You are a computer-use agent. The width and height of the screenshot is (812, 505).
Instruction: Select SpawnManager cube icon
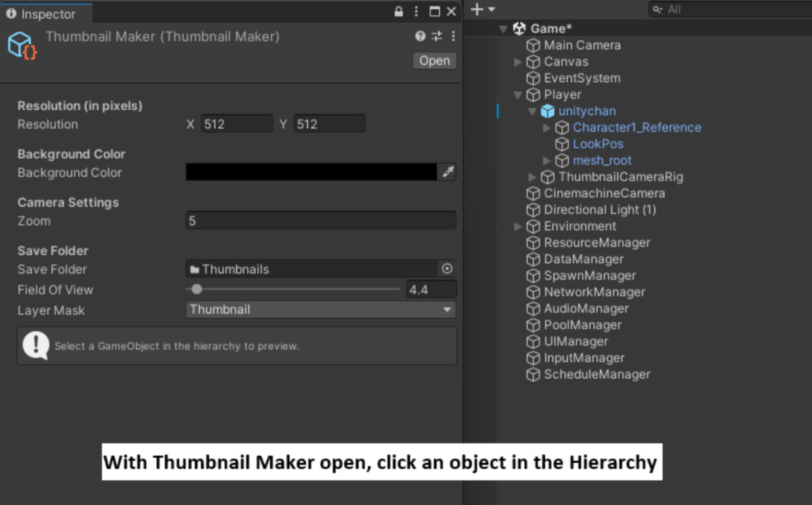click(533, 276)
